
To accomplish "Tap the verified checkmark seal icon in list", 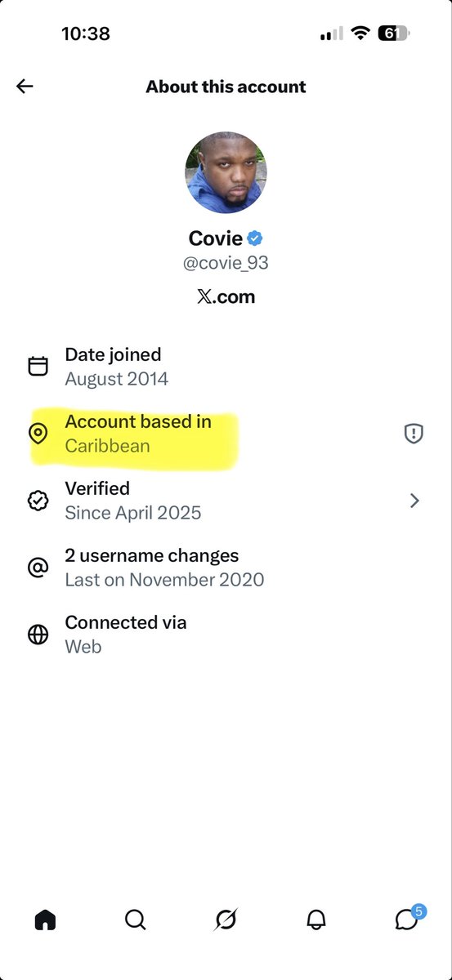I will [38, 501].
